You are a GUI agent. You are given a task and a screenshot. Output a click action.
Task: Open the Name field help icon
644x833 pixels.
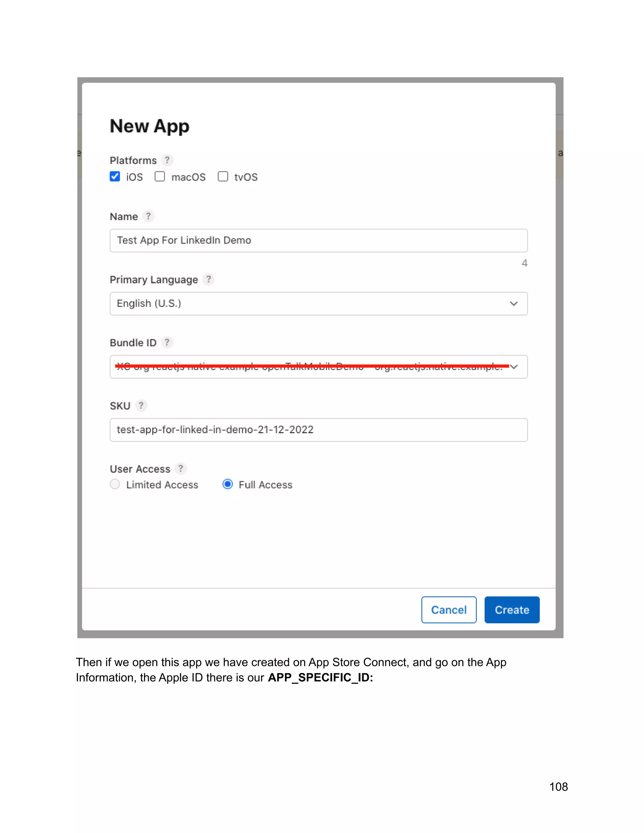pyautogui.click(x=148, y=216)
